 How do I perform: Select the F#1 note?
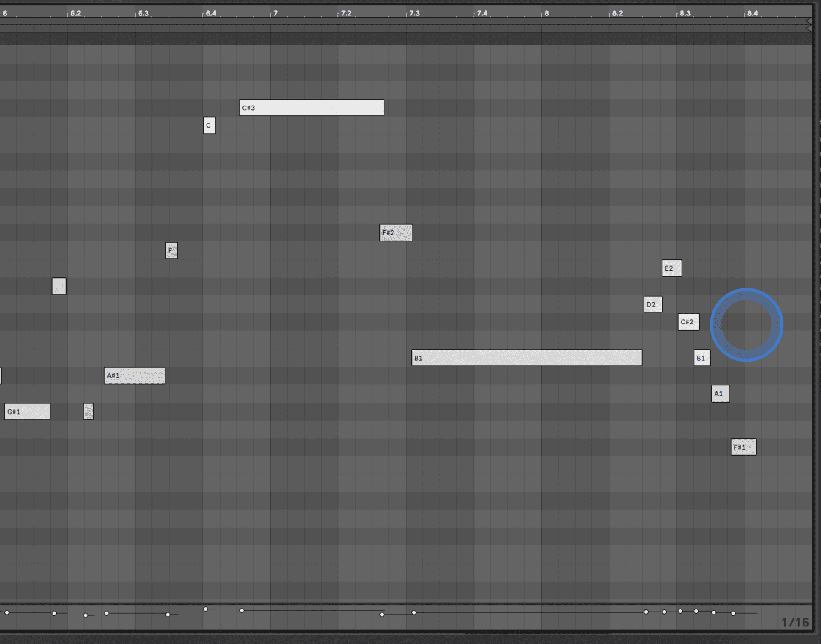click(x=744, y=447)
